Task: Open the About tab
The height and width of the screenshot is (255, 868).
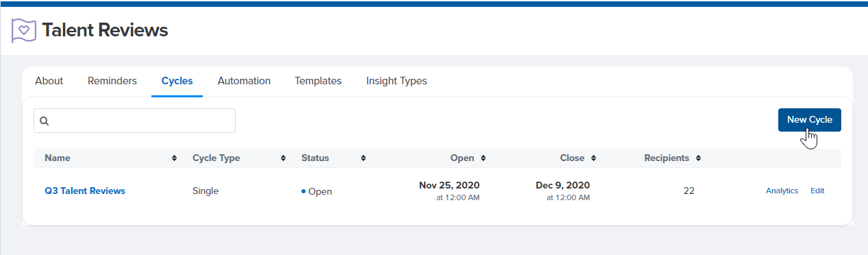Action: coord(49,81)
